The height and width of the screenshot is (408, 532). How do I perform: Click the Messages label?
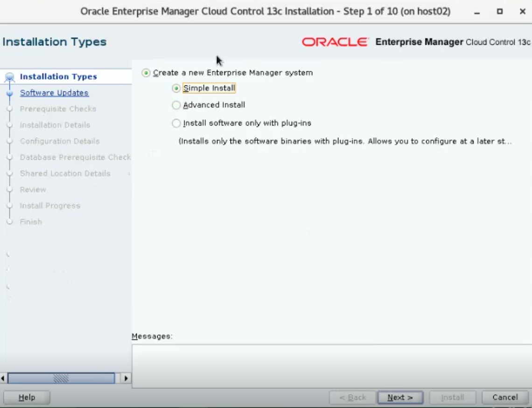pos(152,336)
